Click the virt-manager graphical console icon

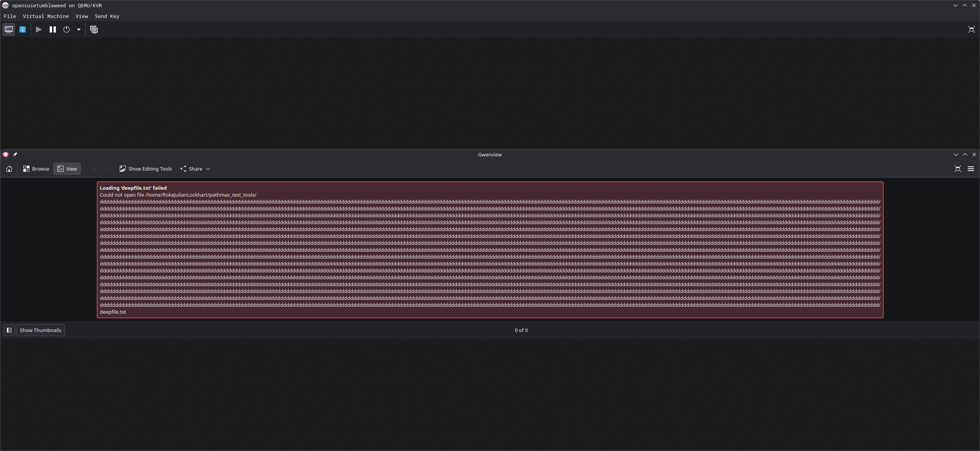click(9, 29)
